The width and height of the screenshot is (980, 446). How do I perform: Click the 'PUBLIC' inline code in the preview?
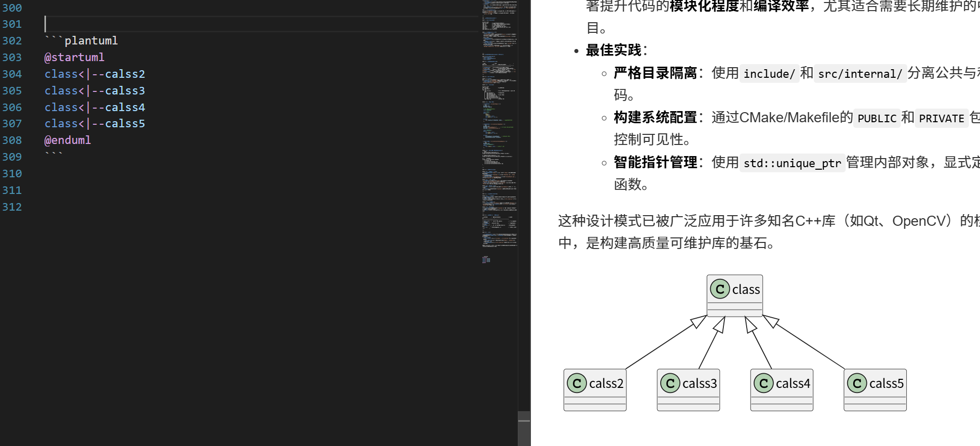[x=877, y=118]
